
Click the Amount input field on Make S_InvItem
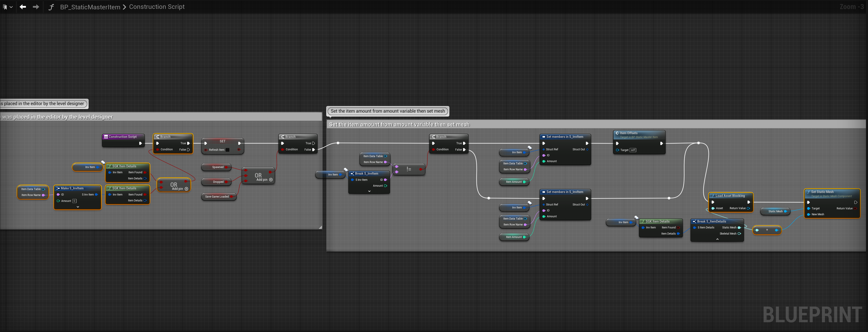coord(74,201)
